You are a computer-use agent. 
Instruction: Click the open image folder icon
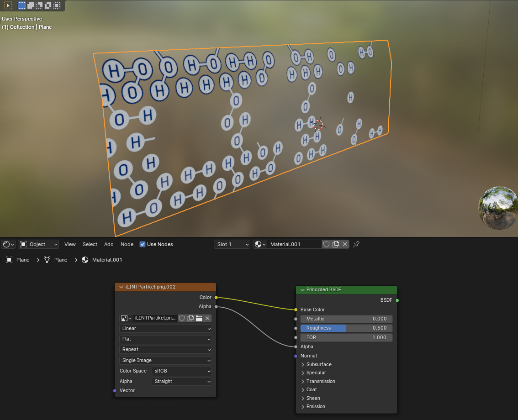tap(199, 318)
